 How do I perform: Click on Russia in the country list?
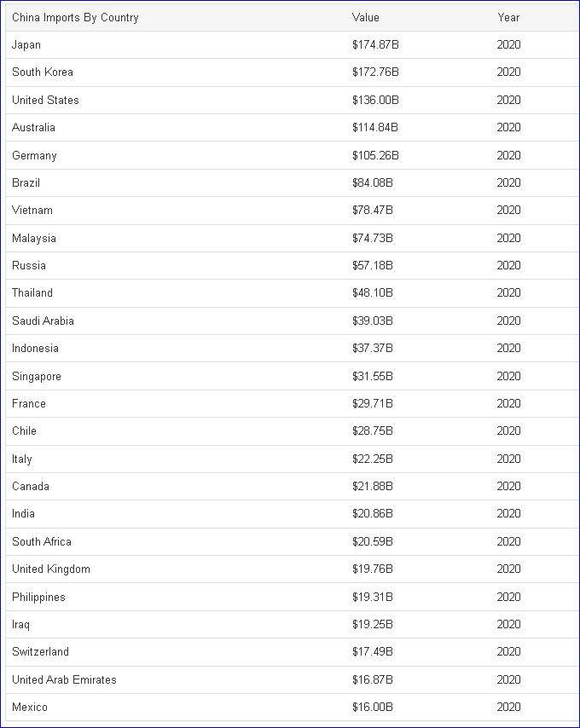click(29, 265)
